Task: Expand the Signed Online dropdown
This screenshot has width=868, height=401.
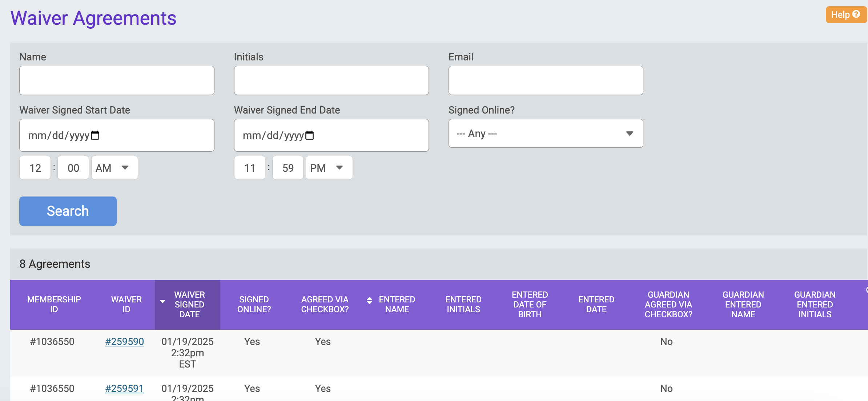Action: click(545, 134)
